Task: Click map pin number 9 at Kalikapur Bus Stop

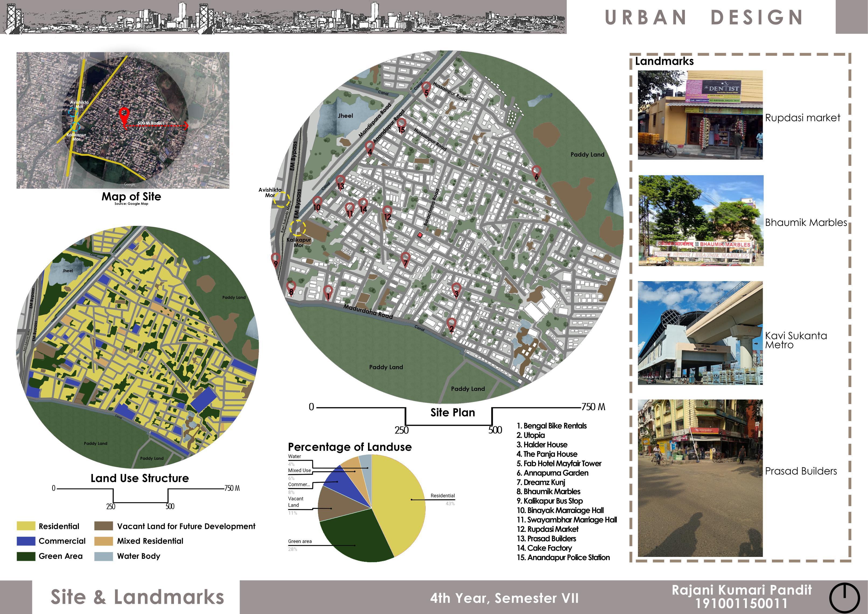Action: (x=276, y=260)
